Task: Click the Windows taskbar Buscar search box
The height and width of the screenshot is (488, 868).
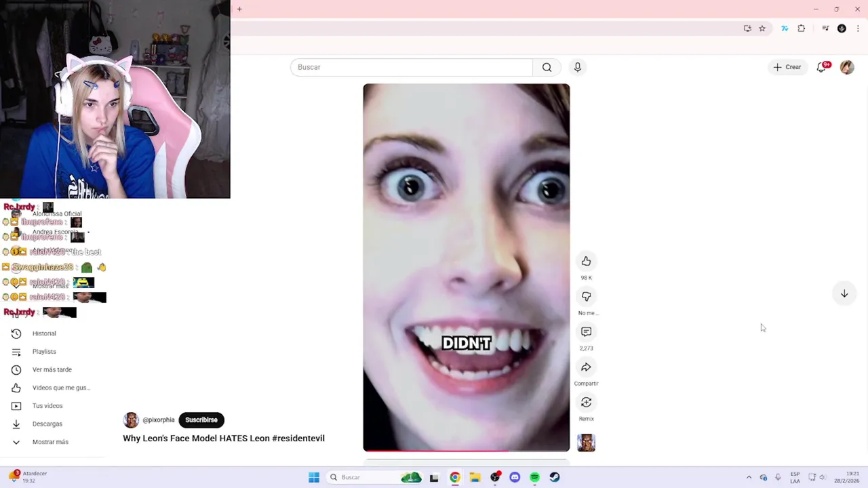Action: (x=374, y=477)
